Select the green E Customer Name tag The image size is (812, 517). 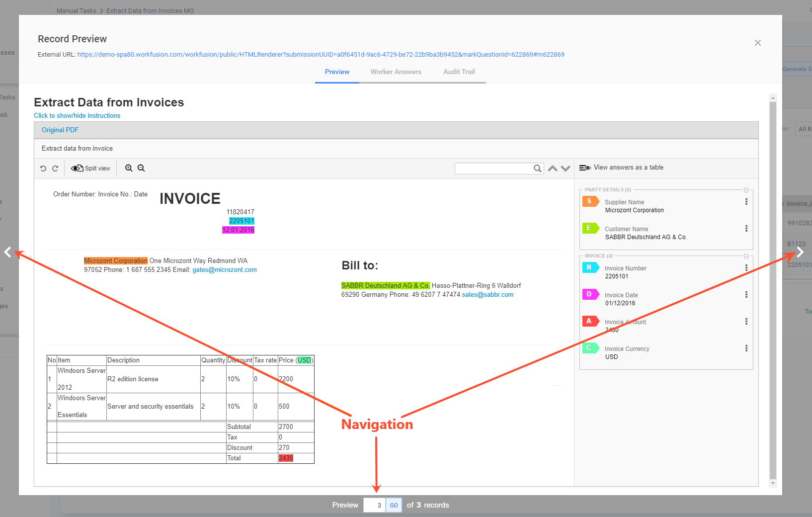590,228
